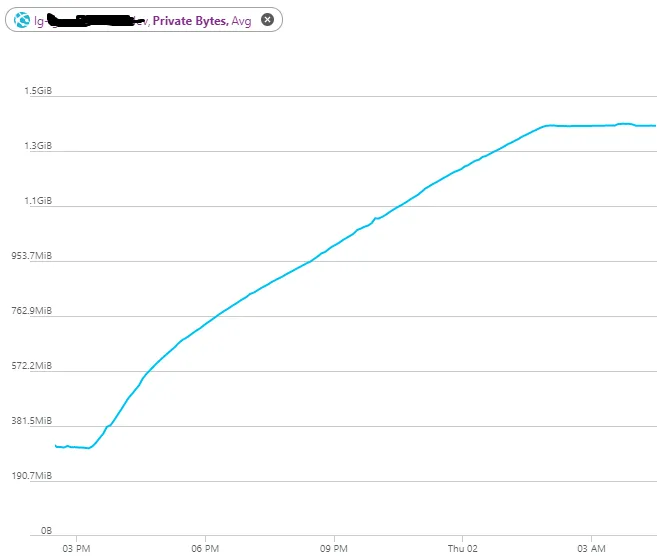Click the 03 PM time axis label
657x560 pixels.
(x=75, y=548)
